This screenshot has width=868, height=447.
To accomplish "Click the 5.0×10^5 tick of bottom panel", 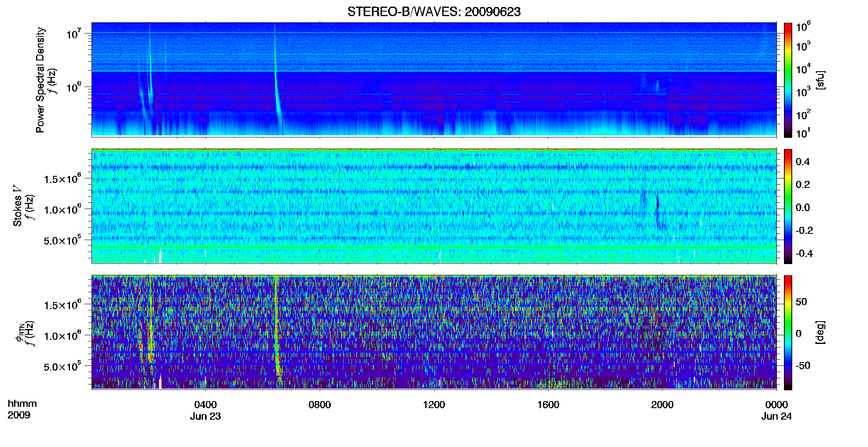I will 63,366.
